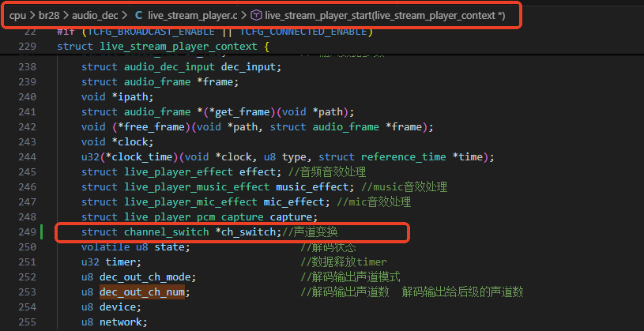Click the *ipath pointer on line 240
Screen dimensions: 644x331
[130, 97]
